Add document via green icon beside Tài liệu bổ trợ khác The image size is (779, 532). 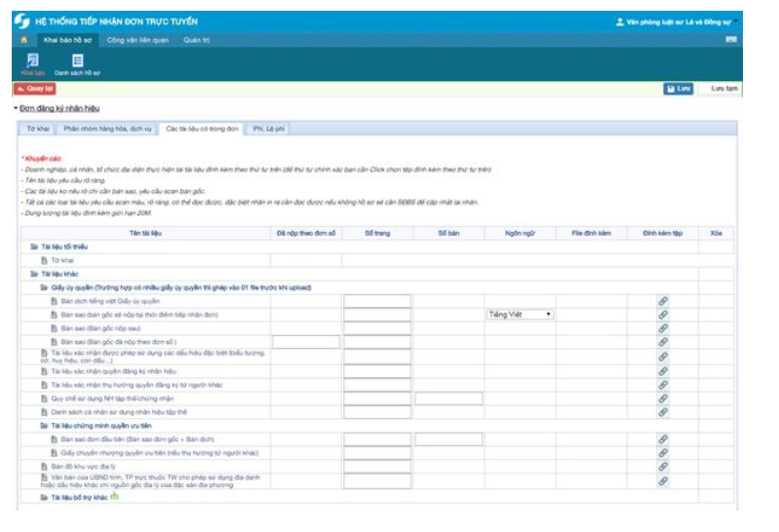click(115, 496)
